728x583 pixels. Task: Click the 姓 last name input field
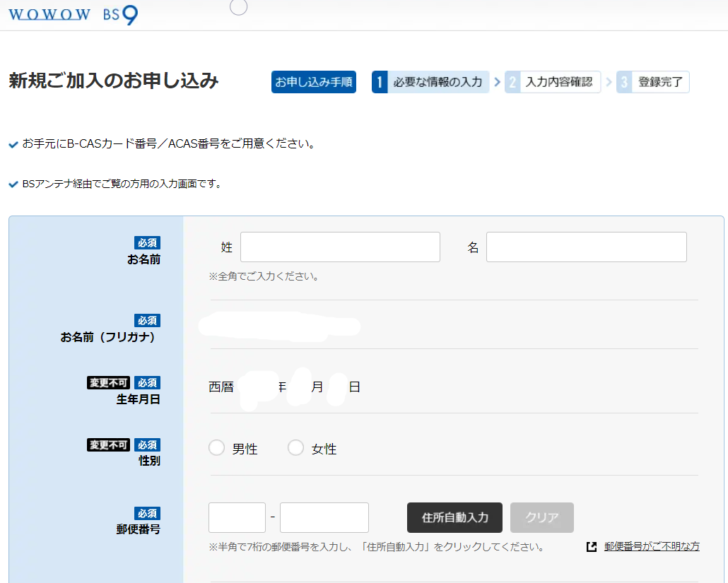pos(340,247)
